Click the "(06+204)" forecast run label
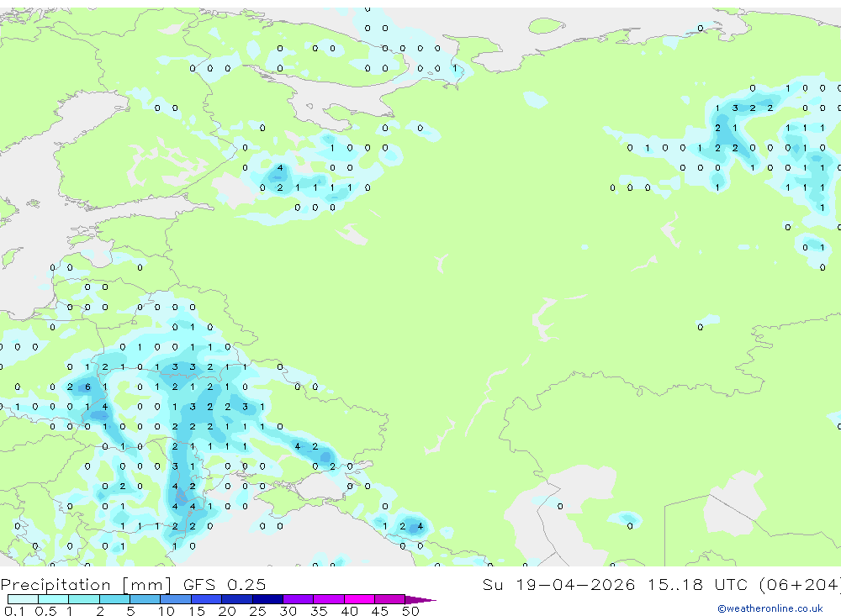841x616 pixels. pyautogui.click(x=801, y=584)
